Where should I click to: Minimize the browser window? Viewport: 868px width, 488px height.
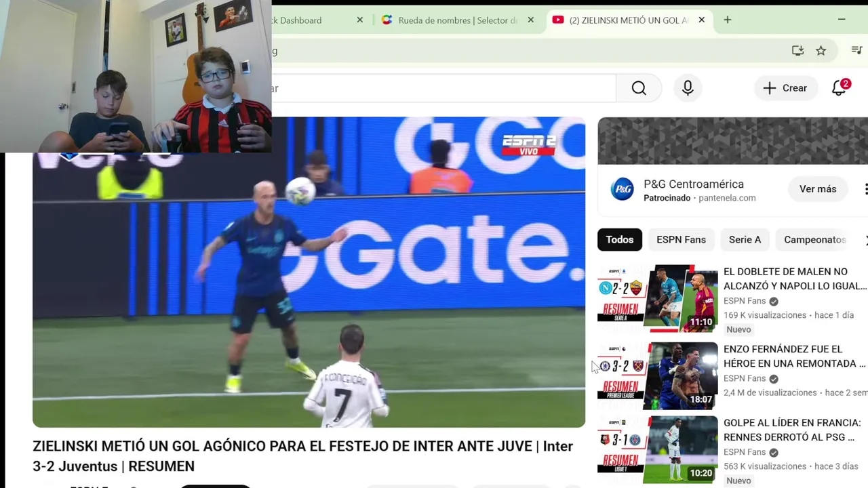842,20
